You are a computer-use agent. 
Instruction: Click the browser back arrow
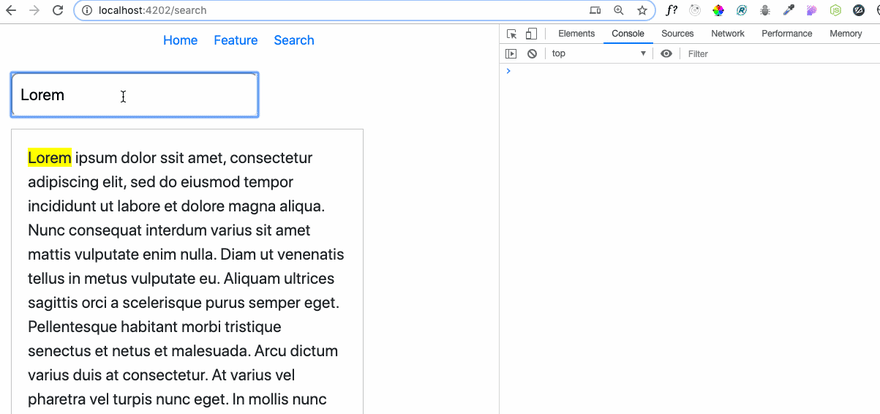11,10
